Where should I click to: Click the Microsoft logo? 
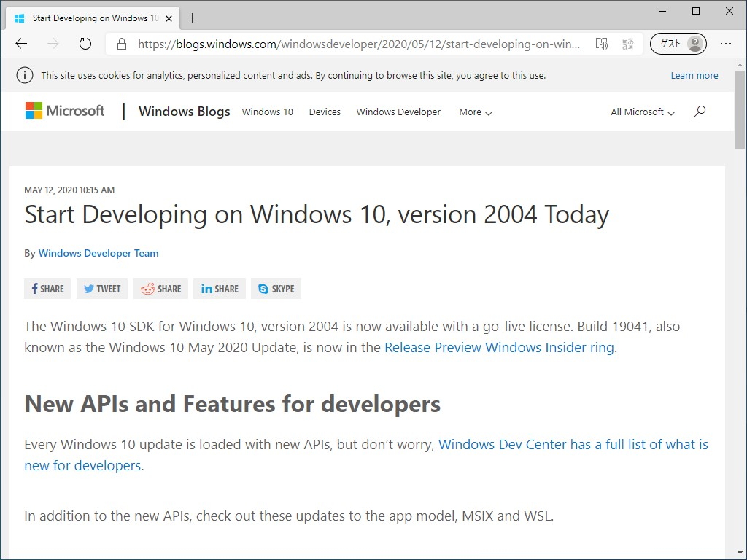point(64,111)
